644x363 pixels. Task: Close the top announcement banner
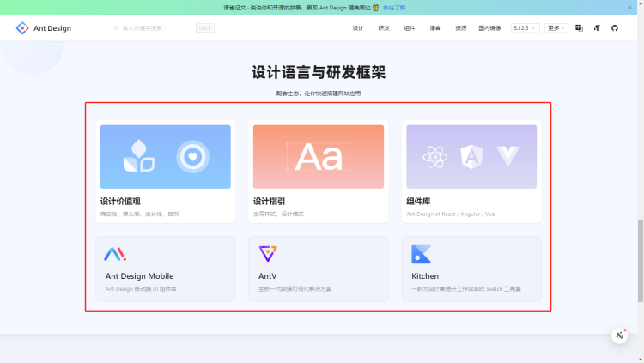pos(629,8)
